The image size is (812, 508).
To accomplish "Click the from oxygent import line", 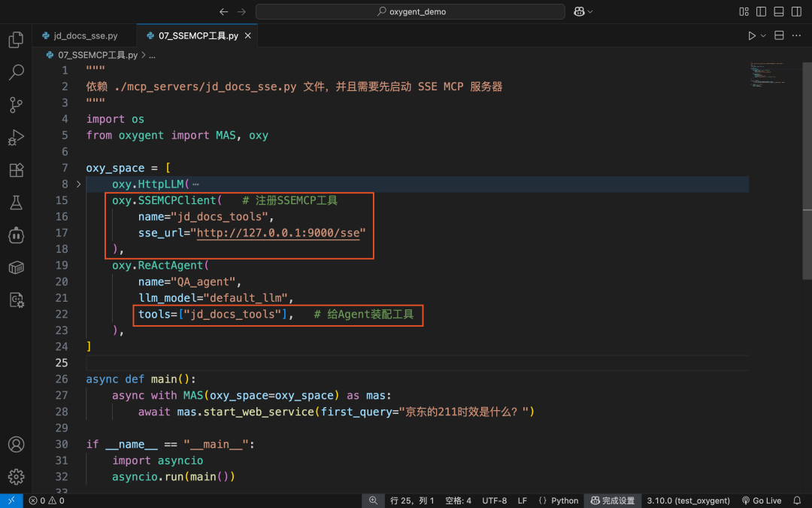I will point(177,135).
